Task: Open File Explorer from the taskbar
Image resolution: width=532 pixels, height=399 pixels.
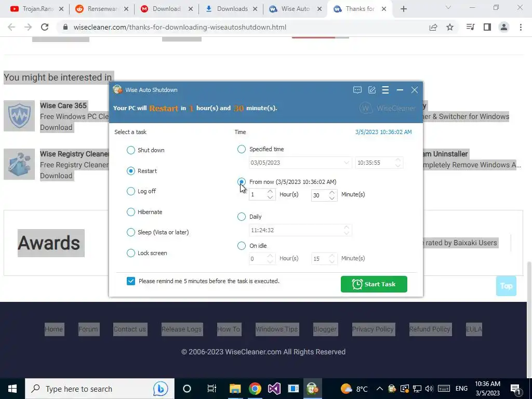Action: click(235, 389)
